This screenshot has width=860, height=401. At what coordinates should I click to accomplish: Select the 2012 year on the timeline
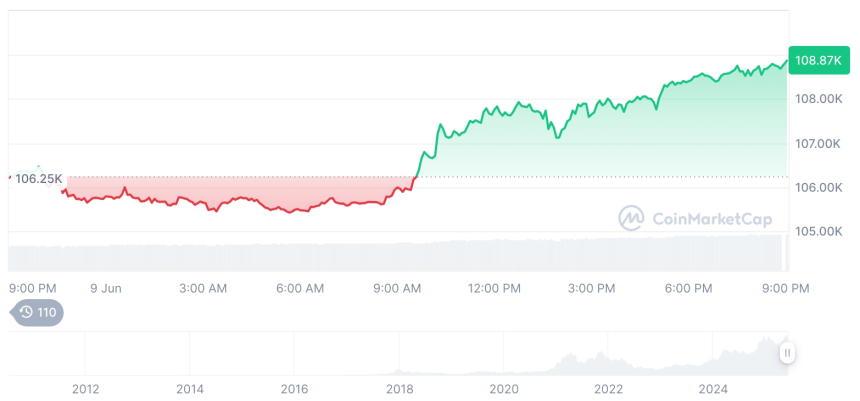[x=85, y=389]
